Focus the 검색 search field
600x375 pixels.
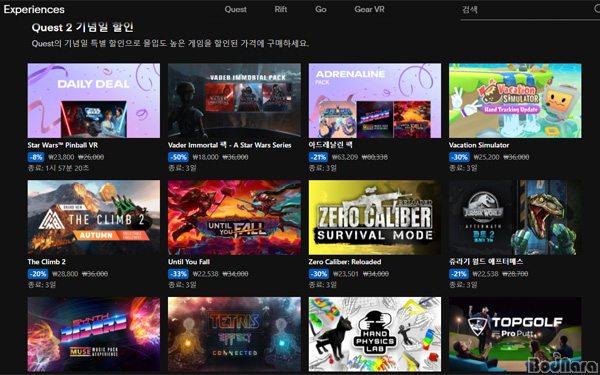click(x=527, y=10)
